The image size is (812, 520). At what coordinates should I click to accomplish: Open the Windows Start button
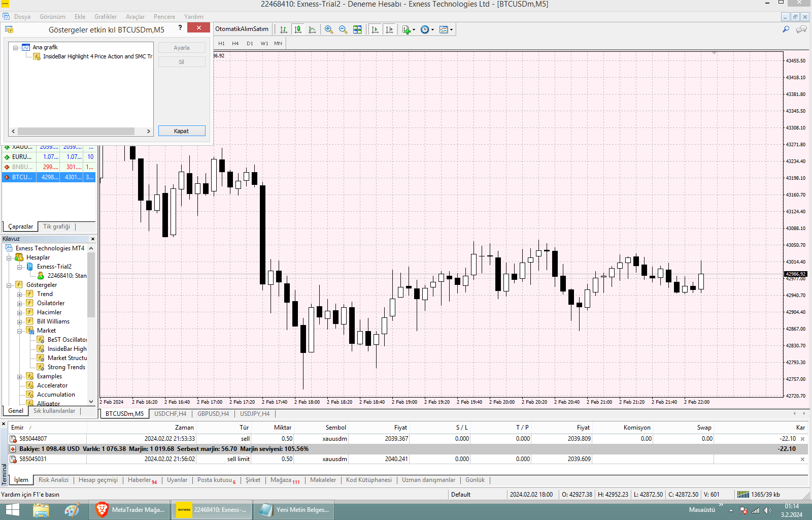point(12,509)
